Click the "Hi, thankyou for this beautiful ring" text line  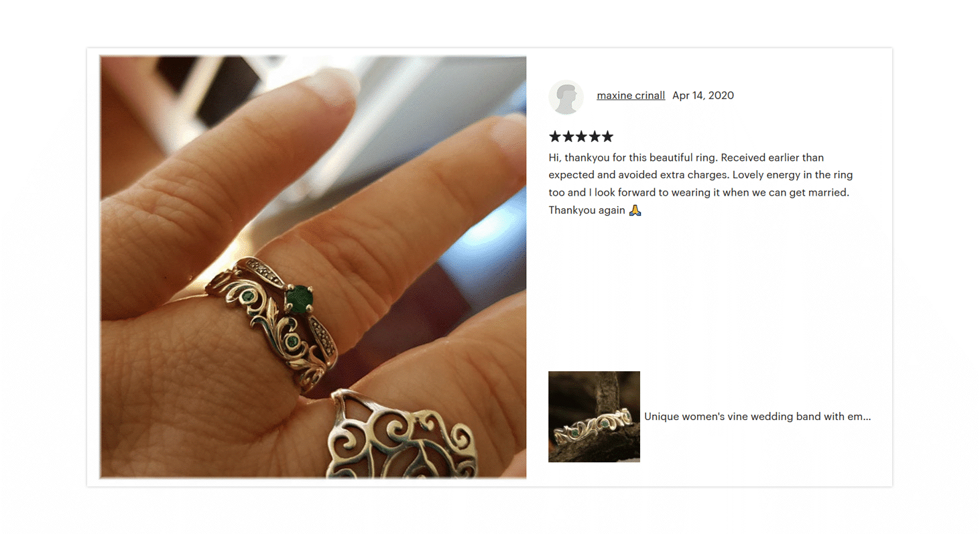(686, 157)
